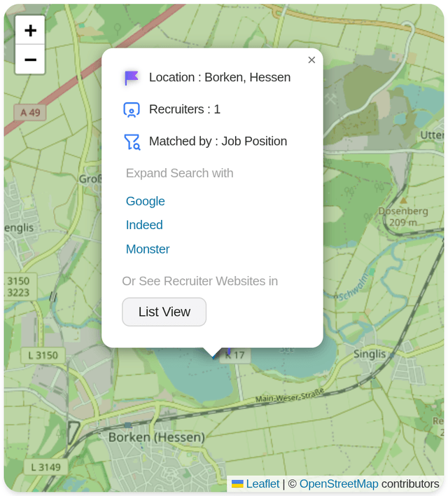Click the Borken (Hessen) town label
Image resolution: width=448 pixels, height=496 pixels.
tap(157, 437)
